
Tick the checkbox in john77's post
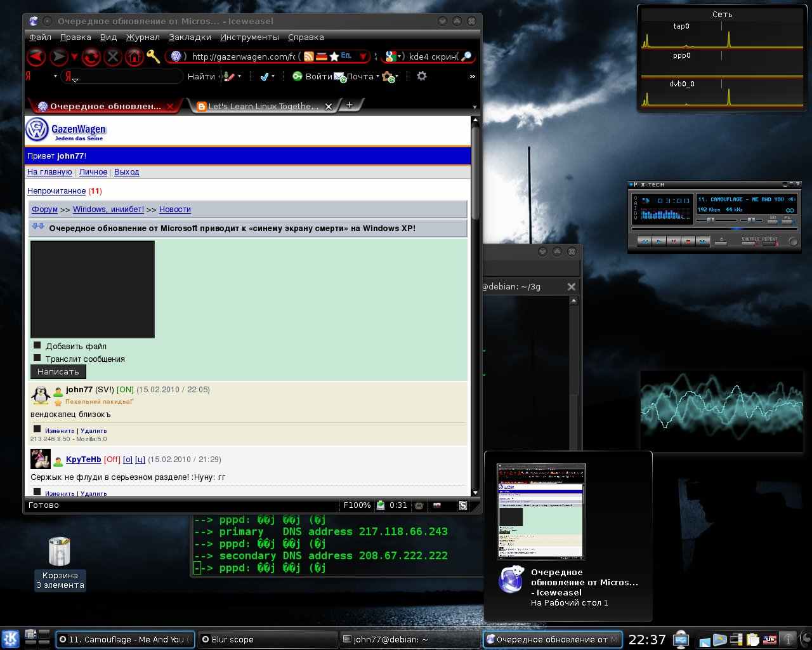coord(37,429)
